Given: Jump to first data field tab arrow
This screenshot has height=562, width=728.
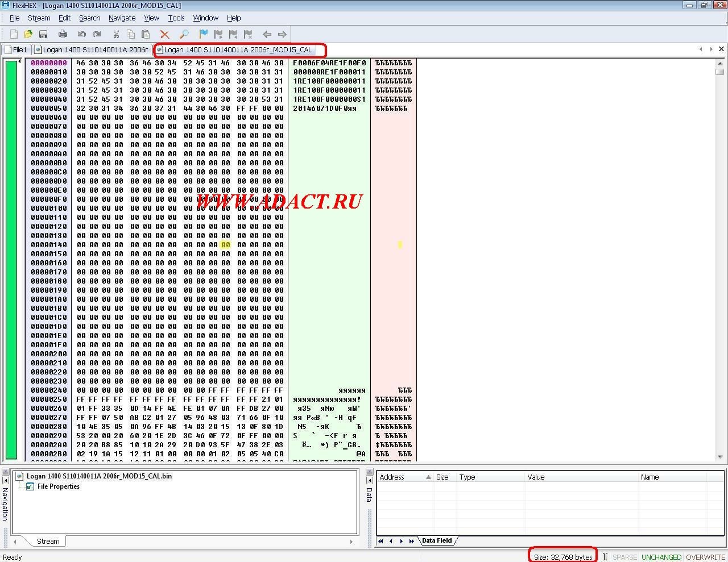Looking at the screenshot, I should [380, 541].
